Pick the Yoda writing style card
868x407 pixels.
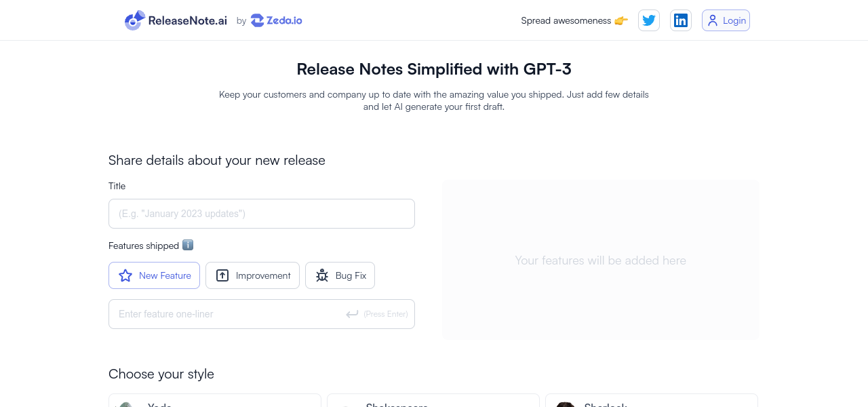(x=214, y=401)
